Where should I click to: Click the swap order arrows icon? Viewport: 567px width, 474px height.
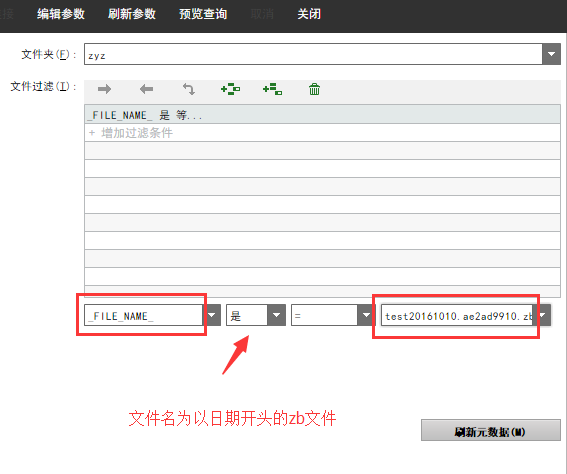[188, 89]
